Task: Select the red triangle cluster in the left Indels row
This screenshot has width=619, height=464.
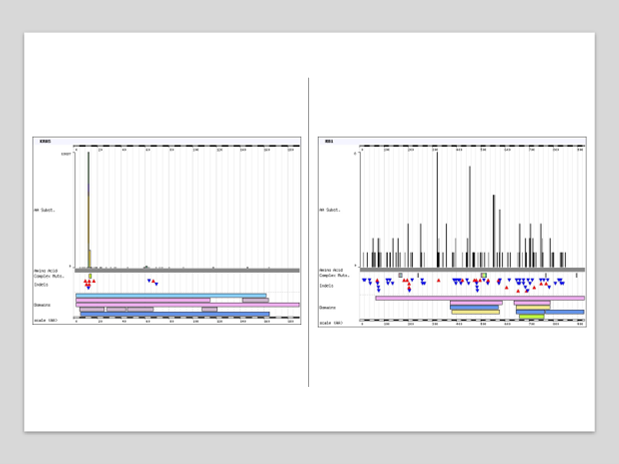Action: [x=88, y=283]
